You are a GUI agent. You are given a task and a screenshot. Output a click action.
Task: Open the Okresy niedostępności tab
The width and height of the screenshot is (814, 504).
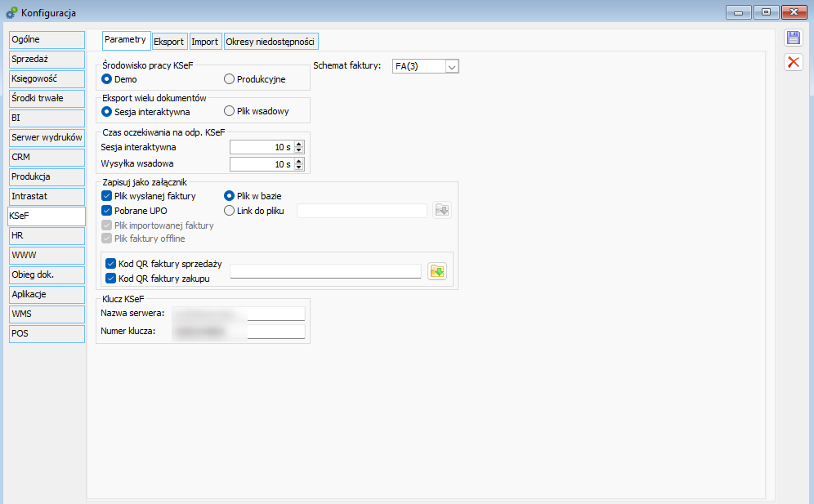point(271,42)
